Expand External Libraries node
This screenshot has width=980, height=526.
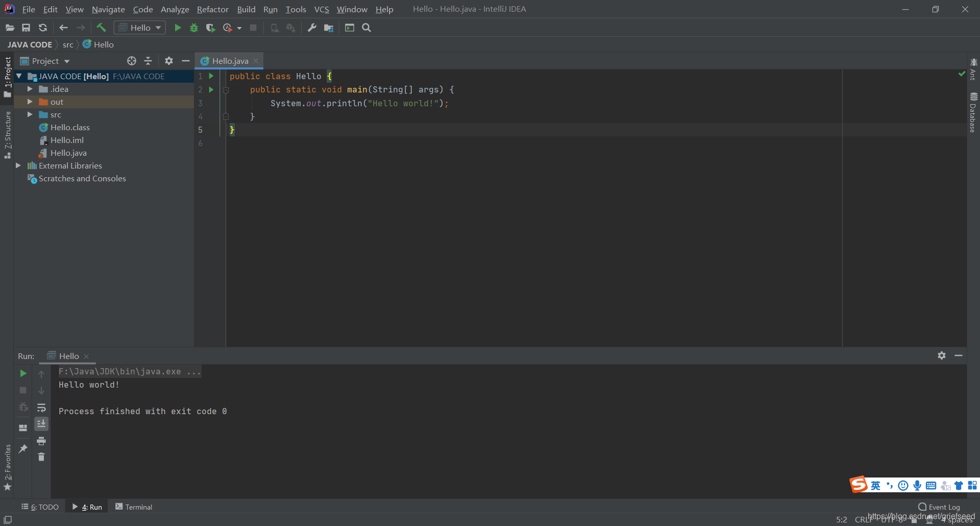coord(18,165)
